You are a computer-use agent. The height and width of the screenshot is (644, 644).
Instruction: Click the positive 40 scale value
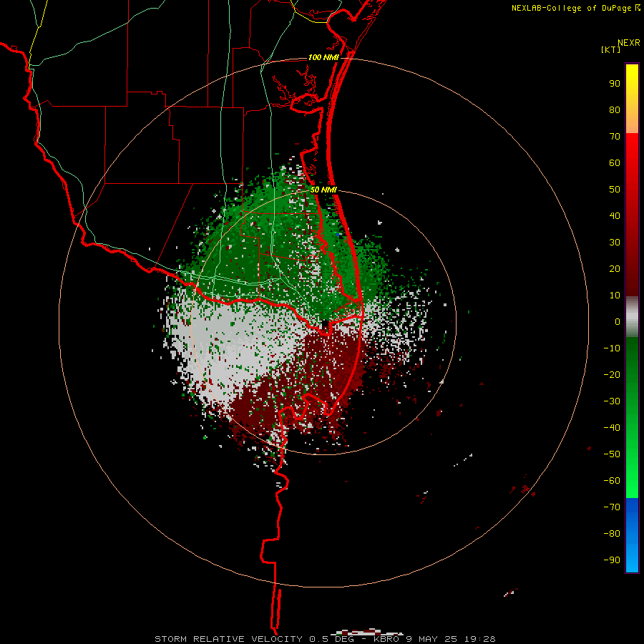615,216
